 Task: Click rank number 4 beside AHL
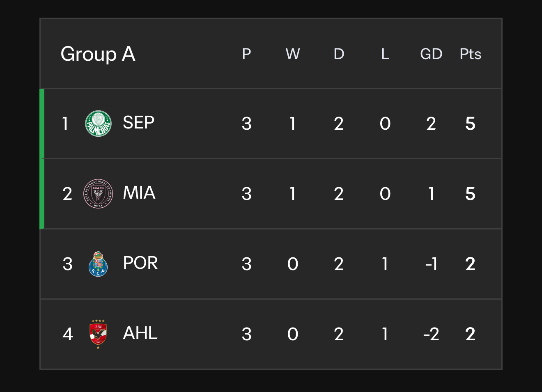click(x=67, y=334)
